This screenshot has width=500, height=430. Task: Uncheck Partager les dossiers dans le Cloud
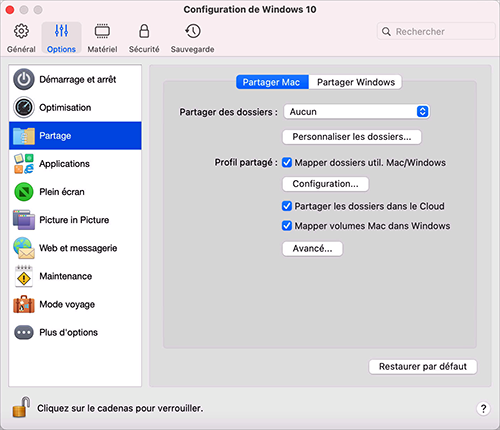pyautogui.click(x=287, y=206)
